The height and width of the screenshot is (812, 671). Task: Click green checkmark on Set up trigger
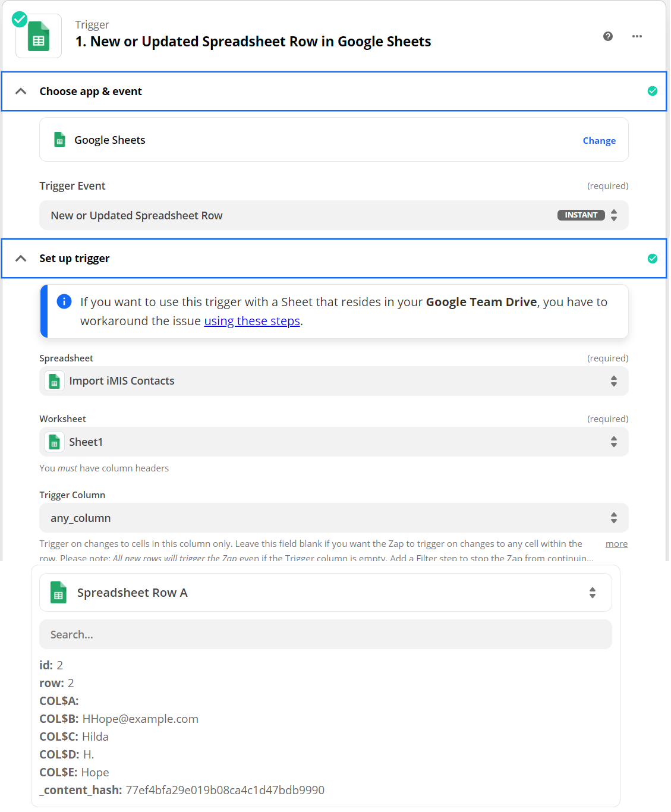click(x=652, y=259)
